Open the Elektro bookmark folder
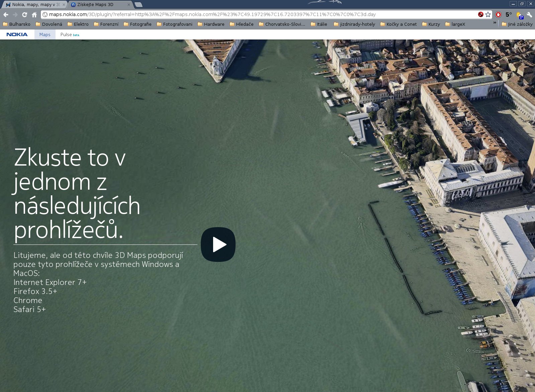This screenshot has height=392, width=535. (78, 24)
